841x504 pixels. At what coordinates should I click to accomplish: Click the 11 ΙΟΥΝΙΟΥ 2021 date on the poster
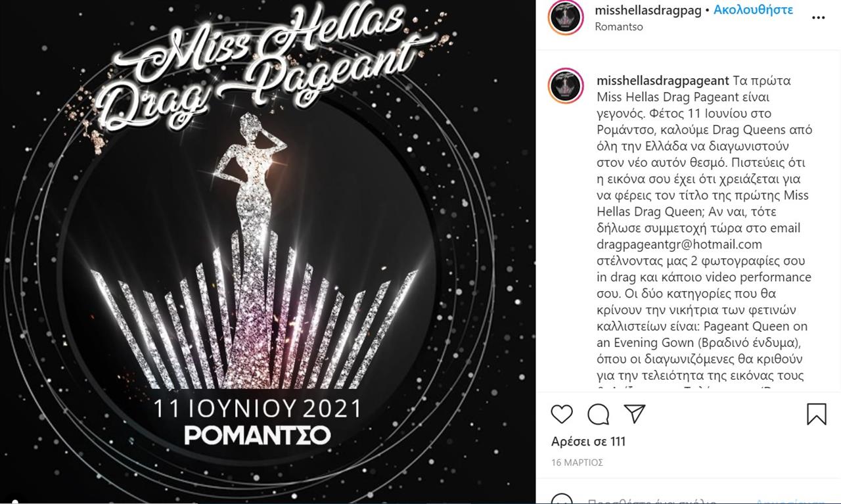257,409
